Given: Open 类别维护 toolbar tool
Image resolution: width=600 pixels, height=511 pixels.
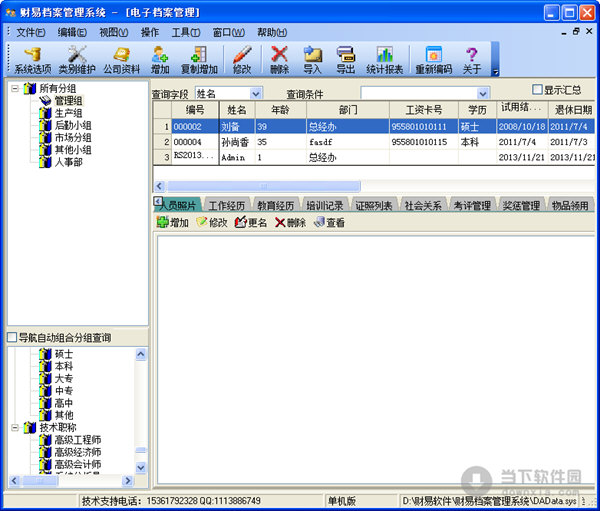Looking at the screenshot, I should [77, 60].
